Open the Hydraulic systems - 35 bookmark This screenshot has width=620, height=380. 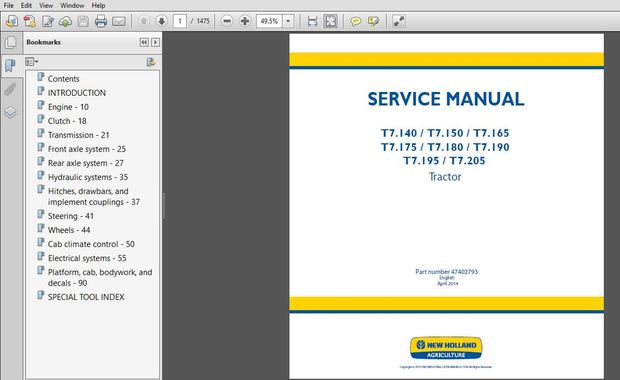coord(88,177)
